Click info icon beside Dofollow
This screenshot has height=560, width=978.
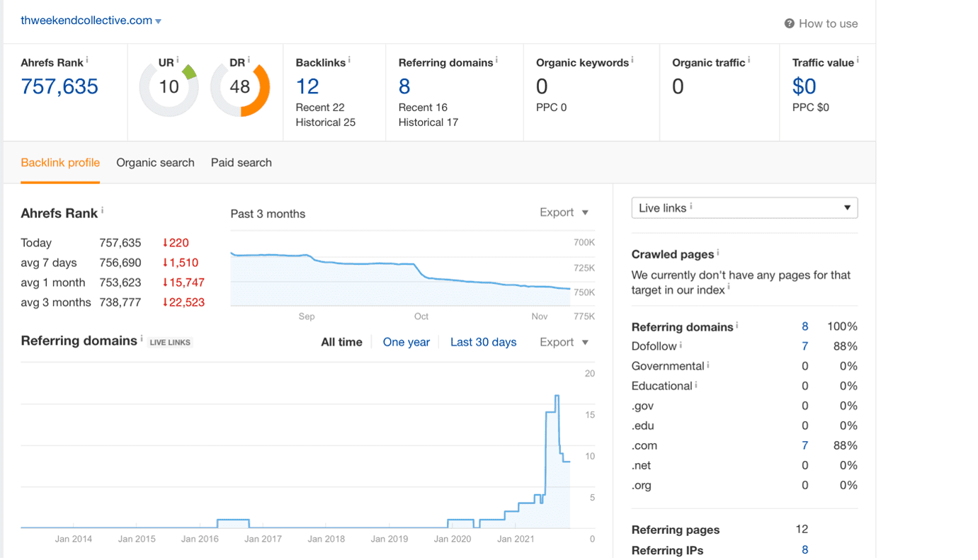click(681, 345)
